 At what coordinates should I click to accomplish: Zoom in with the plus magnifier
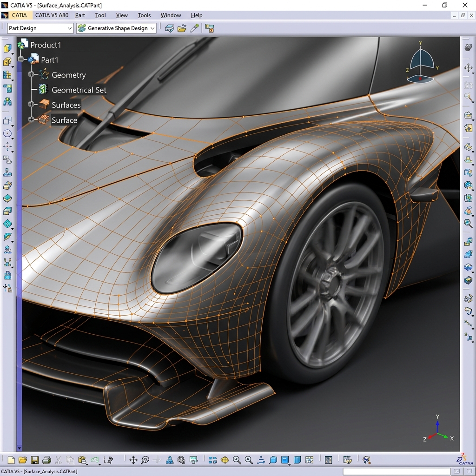(x=237, y=460)
